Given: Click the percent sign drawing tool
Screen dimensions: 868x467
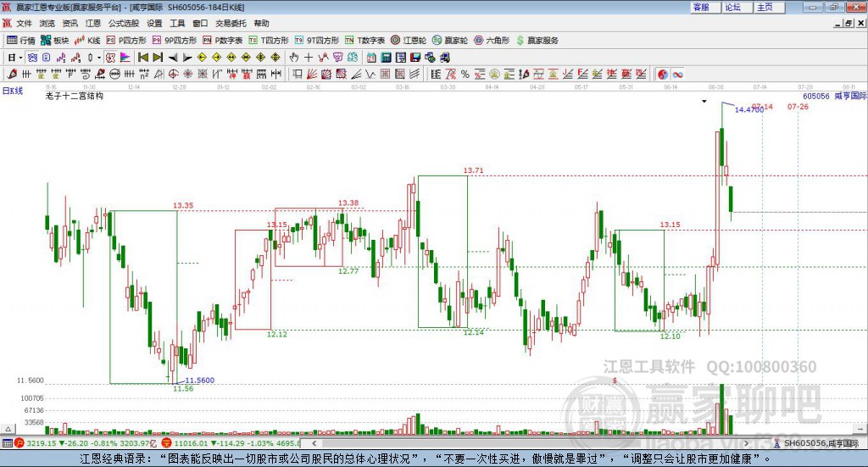Looking at the screenshot, I should click(465, 74).
